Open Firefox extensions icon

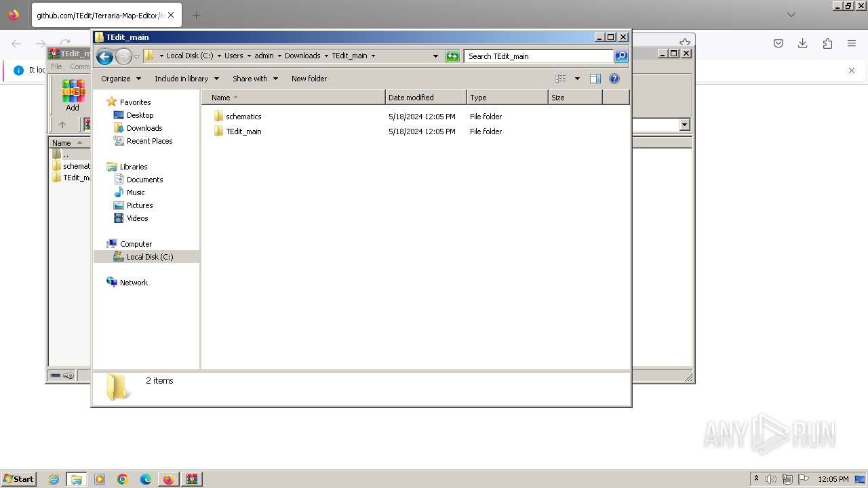tap(827, 43)
